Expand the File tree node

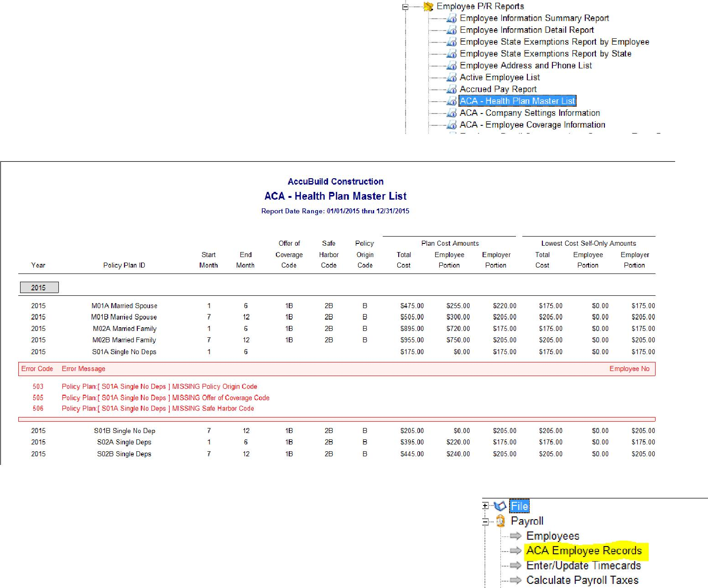pyautogui.click(x=485, y=505)
